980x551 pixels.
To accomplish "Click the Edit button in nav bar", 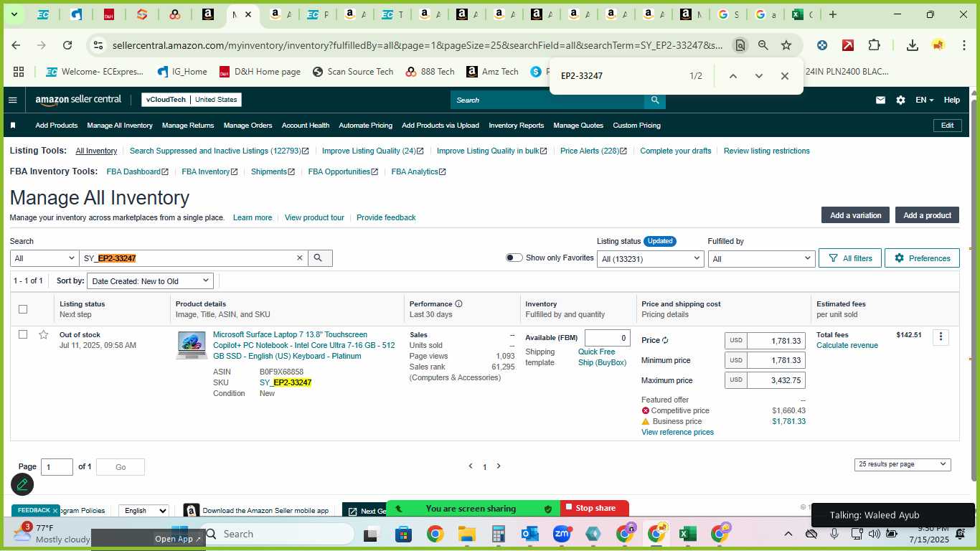I will coord(947,126).
